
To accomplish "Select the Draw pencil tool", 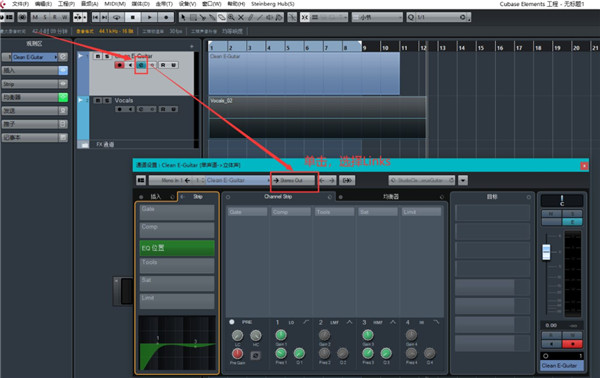I will (251, 17).
